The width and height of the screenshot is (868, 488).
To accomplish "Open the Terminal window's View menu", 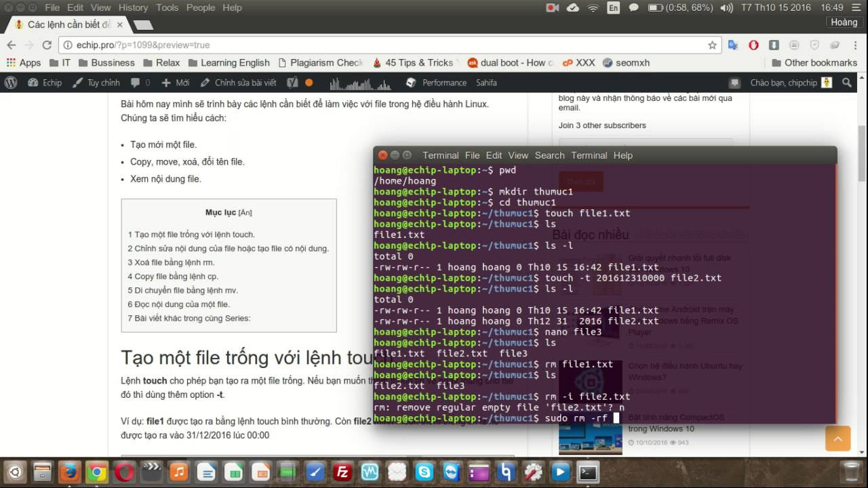I will pos(518,155).
